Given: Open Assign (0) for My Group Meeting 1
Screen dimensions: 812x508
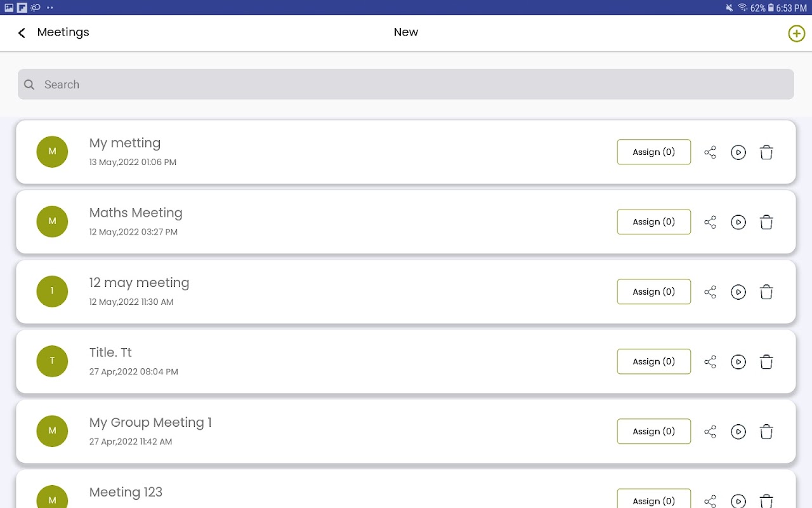Looking at the screenshot, I should pos(653,432).
